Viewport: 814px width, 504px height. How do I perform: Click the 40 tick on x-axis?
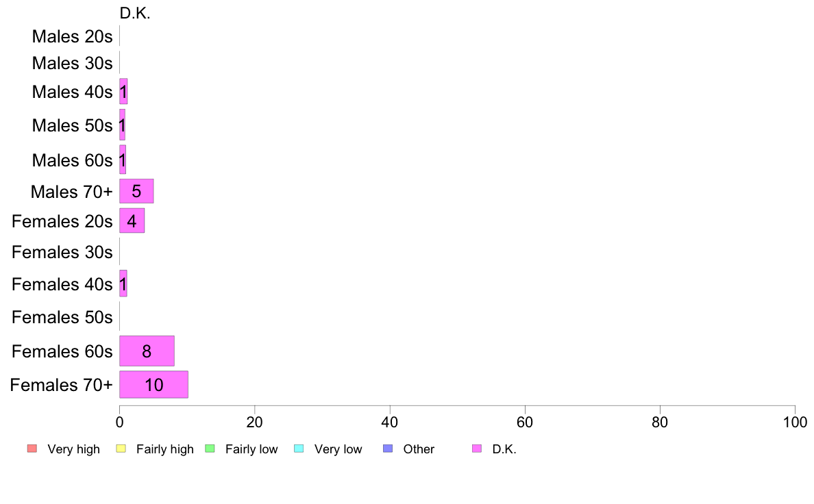(390, 422)
